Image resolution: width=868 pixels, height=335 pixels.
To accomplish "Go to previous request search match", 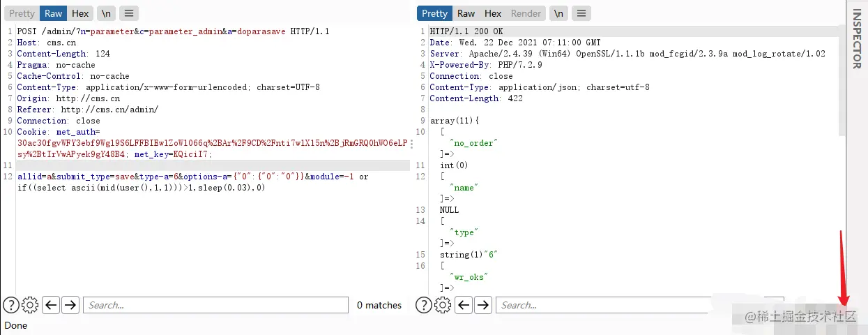I will [x=50, y=305].
